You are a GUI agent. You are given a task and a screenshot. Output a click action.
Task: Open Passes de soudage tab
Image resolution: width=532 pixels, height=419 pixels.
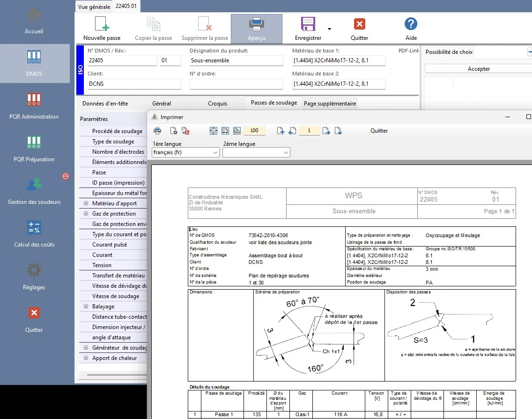pos(274,103)
